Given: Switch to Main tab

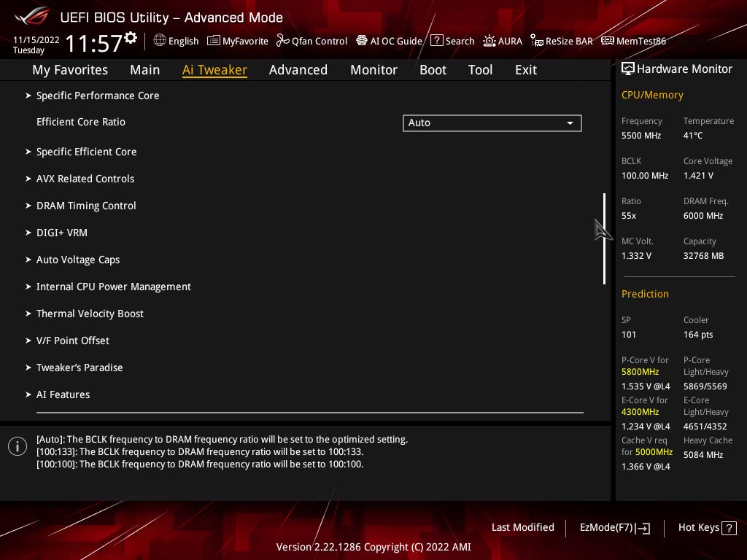Looking at the screenshot, I should (x=145, y=70).
